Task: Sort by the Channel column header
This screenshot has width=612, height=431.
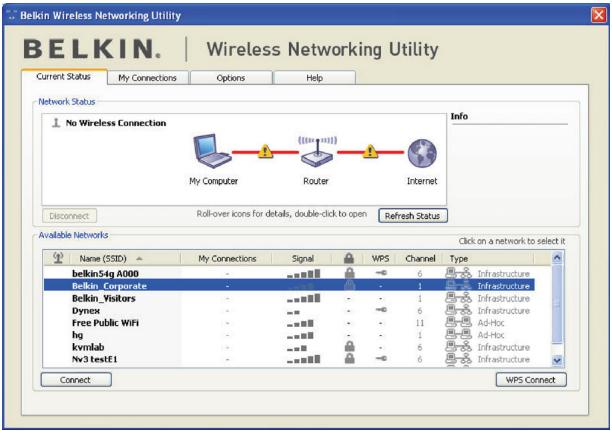Action: coord(420,258)
